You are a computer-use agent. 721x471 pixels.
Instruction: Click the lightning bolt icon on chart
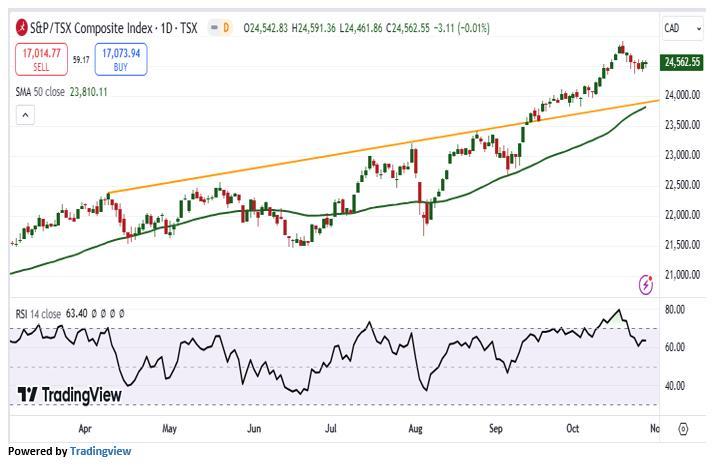pos(646,285)
